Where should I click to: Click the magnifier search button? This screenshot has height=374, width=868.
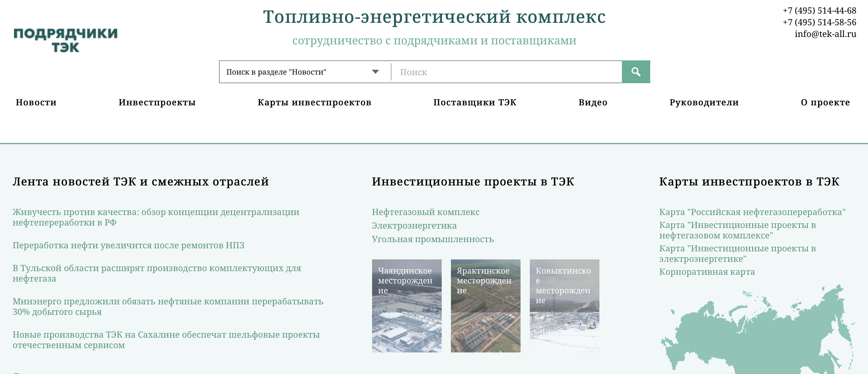tap(636, 72)
